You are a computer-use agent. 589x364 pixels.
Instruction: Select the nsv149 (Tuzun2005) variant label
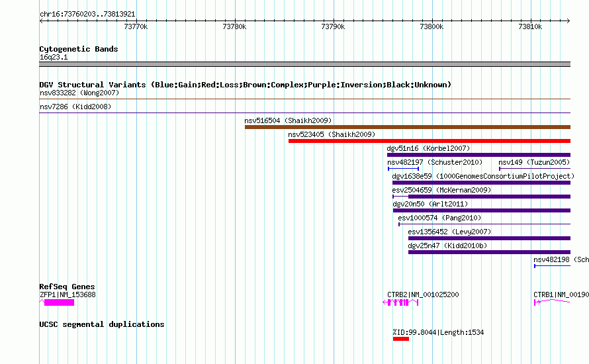click(x=534, y=162)
